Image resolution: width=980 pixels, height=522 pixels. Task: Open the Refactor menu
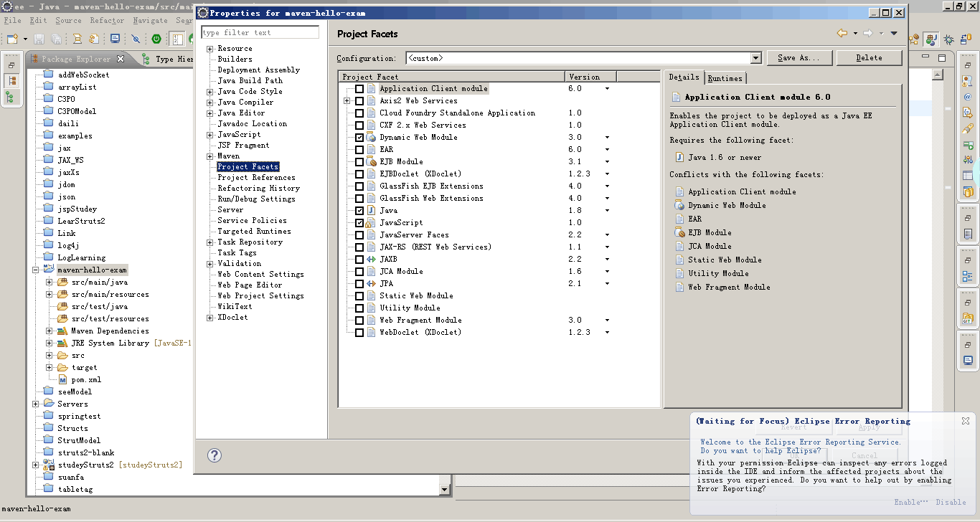click(x=106, y=21)
